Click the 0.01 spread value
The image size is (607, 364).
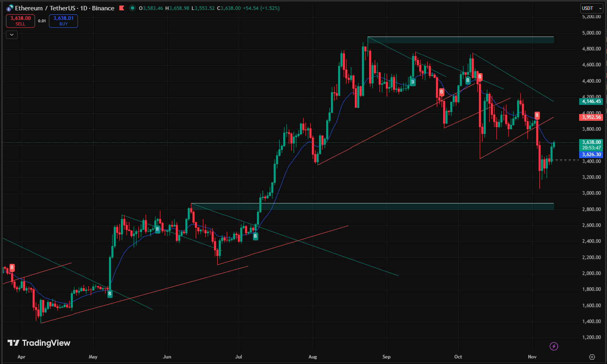(42, 21)
